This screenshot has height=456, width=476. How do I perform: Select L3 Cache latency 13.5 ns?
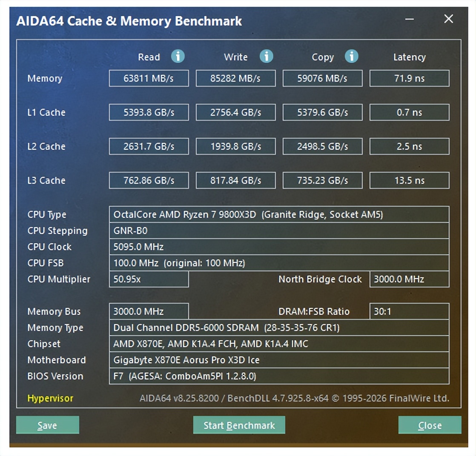point(409,180)
